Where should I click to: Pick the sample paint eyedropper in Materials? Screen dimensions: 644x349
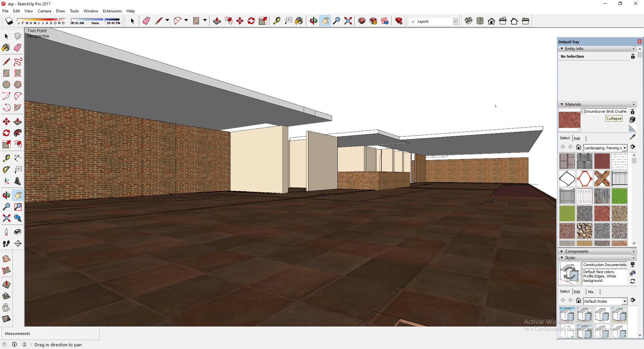pos(633,137)
